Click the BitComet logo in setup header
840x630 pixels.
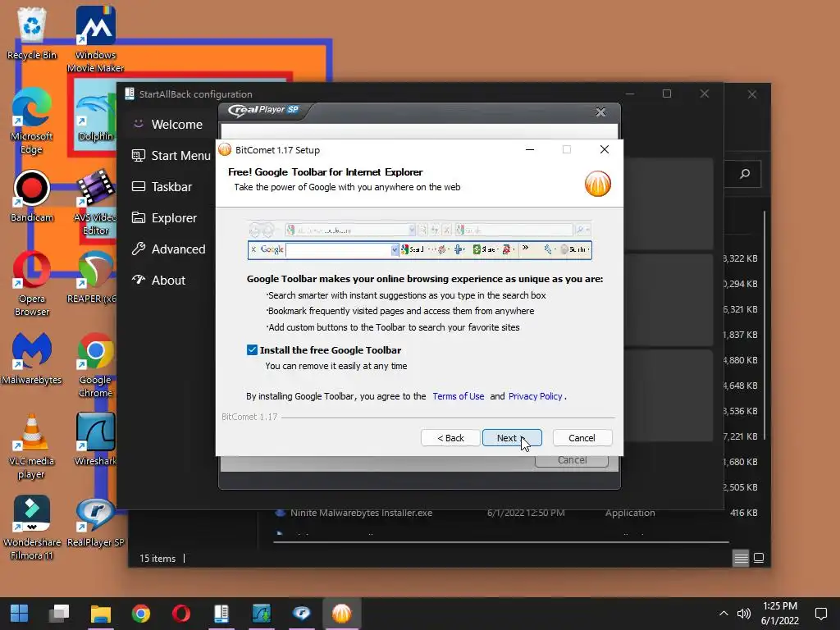pyautogui.click(x=598, y=184)
